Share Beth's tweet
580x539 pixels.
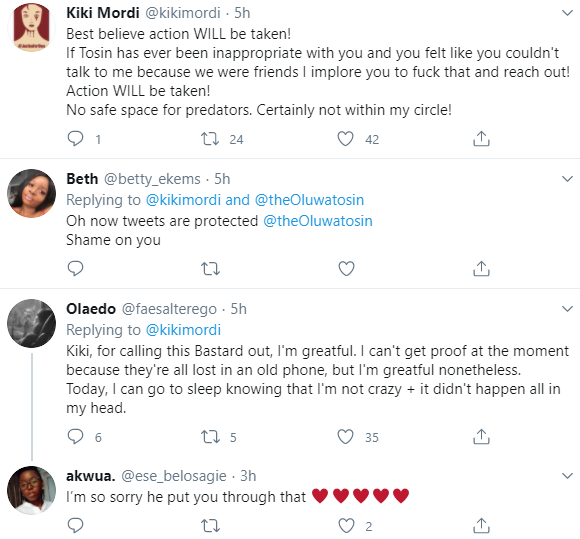[x=481, y=269]
